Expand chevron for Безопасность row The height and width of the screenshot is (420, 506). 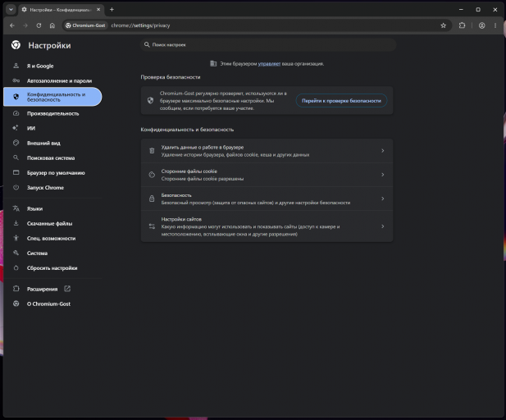(383, 199)
